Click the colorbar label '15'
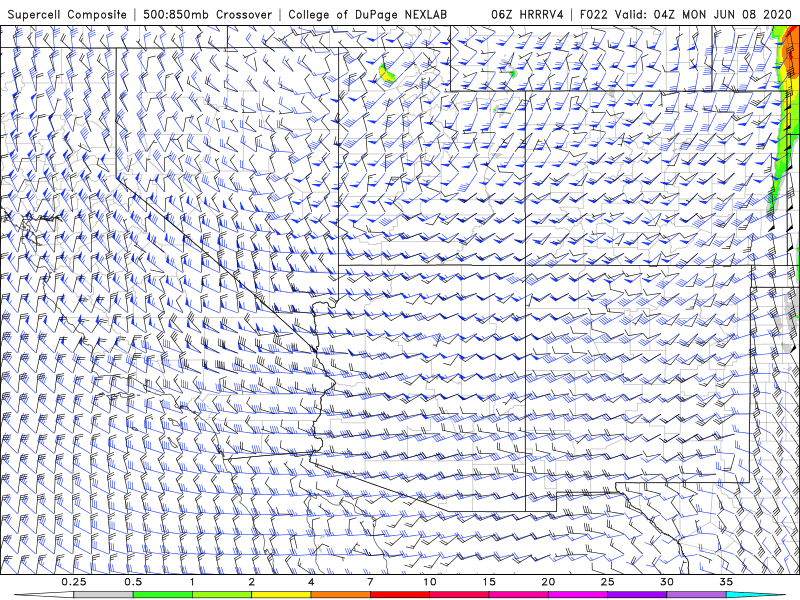Viewport: 800px width, 600px height. pyautogui.click(x=489, y=582)
